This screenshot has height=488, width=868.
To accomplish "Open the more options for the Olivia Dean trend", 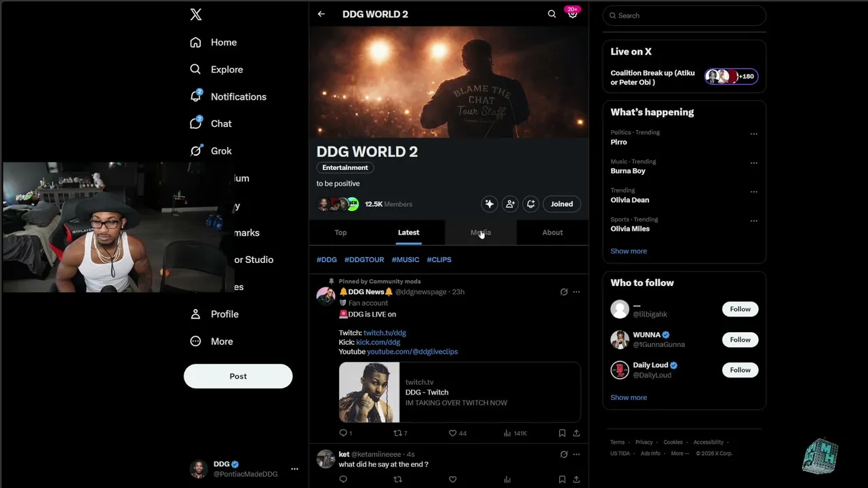I will tap(753, 192).
